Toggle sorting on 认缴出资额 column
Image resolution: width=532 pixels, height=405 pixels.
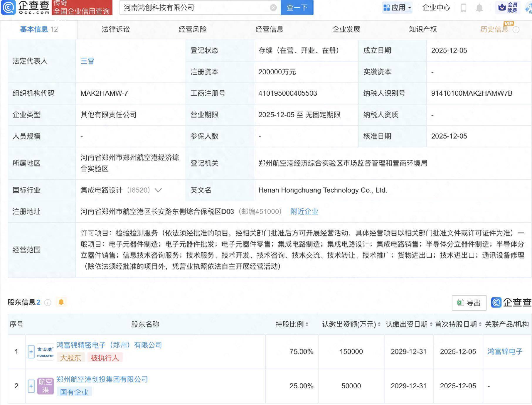coord(379,325)
